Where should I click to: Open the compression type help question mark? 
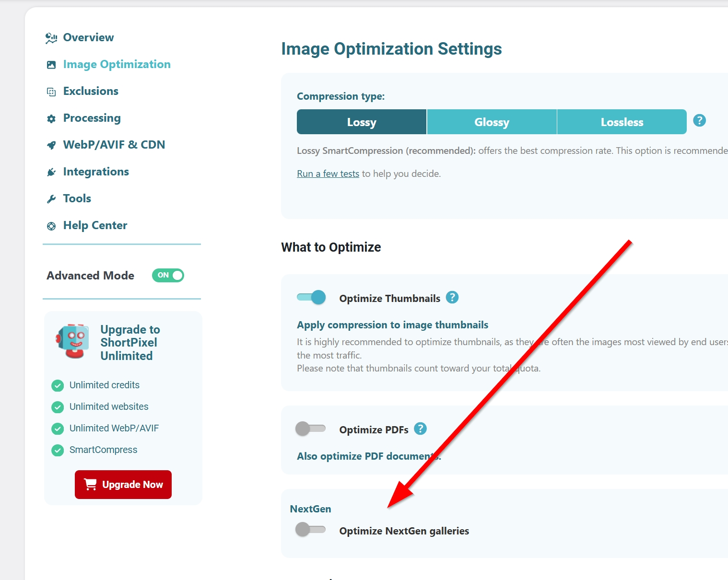tap(699, 121)
